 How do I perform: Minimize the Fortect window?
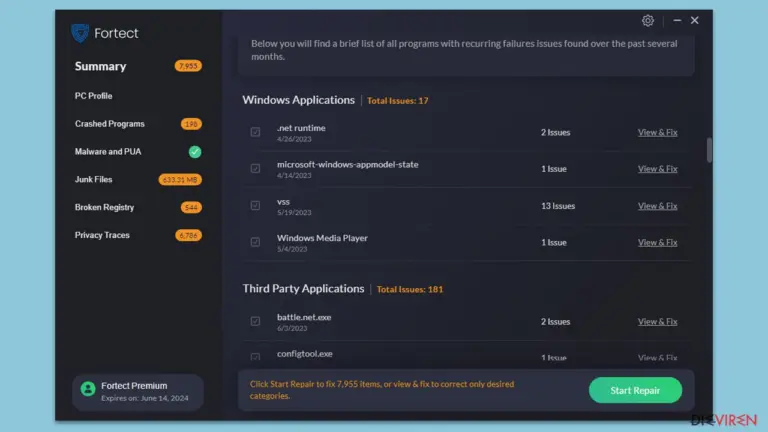(677, 21)
